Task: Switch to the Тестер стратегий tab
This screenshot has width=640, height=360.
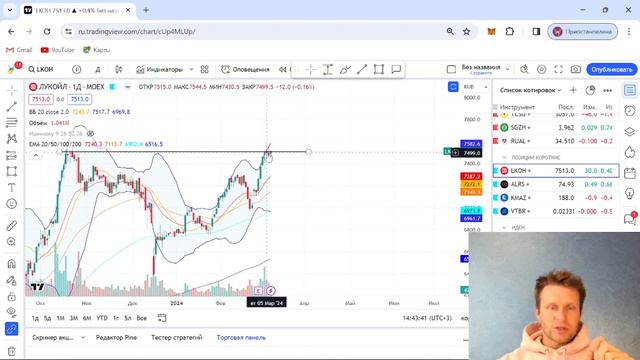Action: tap(176, 338)
